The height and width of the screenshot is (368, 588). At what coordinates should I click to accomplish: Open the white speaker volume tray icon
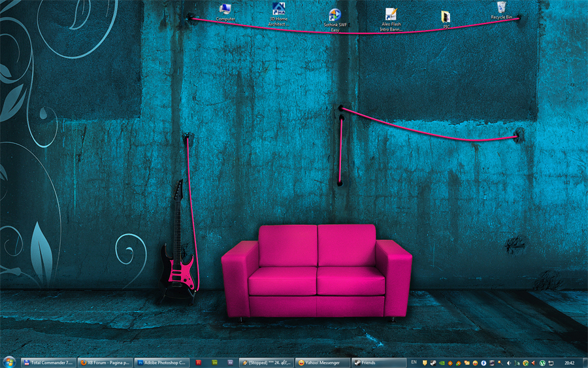point(509,363)
